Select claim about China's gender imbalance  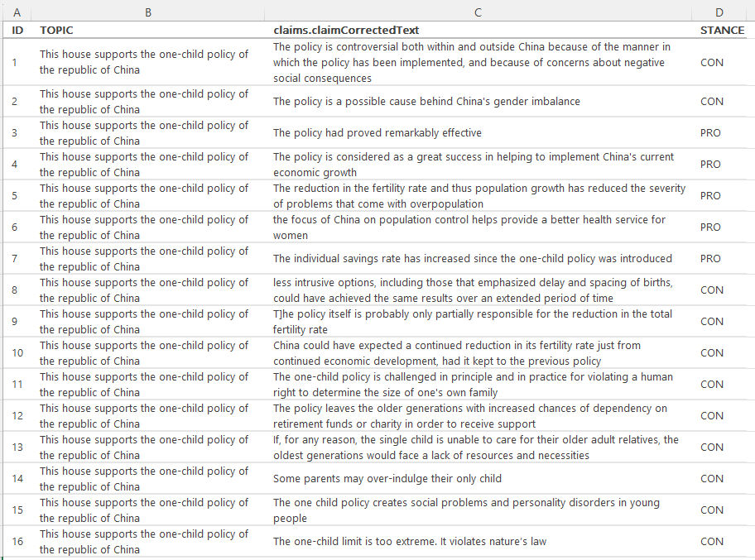coord(478,102)
